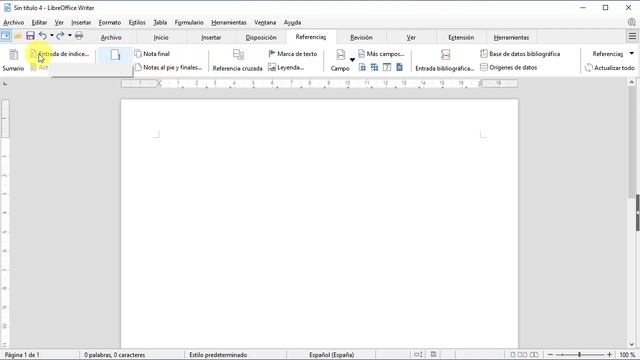
Task: Insert date field icon
Action: (x=387, y=67)
